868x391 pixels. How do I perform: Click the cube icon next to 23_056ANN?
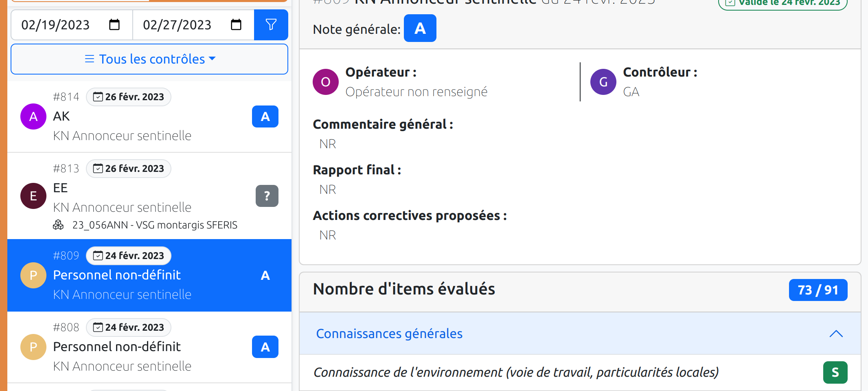59,224
